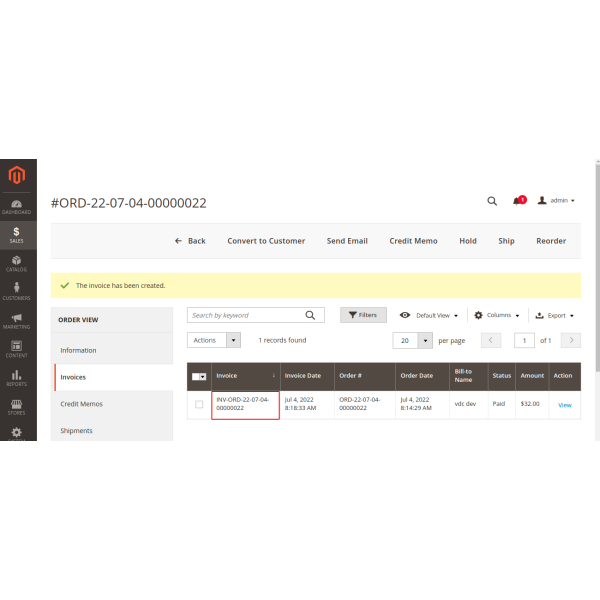Screen dimensions: 600x600
Task: Open the Export dropdown
Action: pos(555,315)
